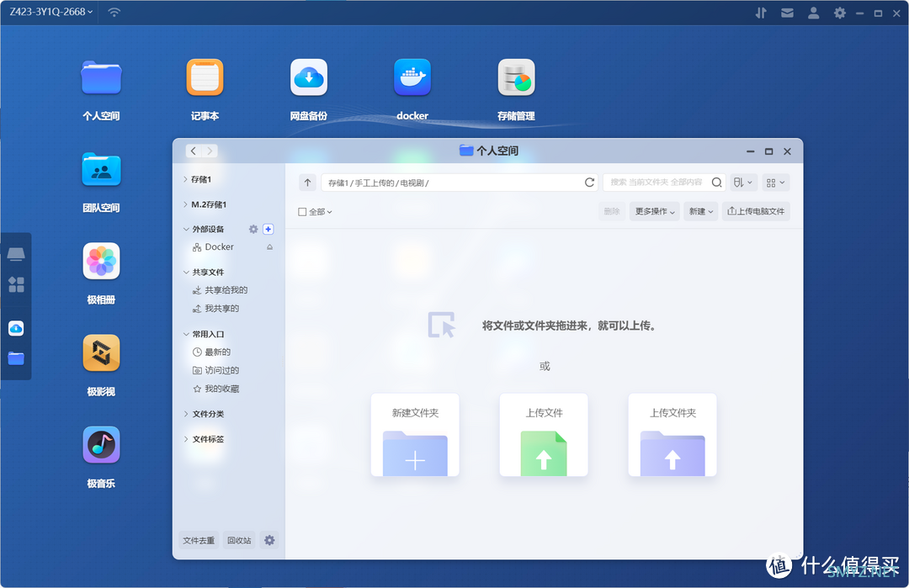Open the 全部 selection dropdown arrow
Image resolution: width=909 pixels, height=588 pixels.
[x=329, y=212]
